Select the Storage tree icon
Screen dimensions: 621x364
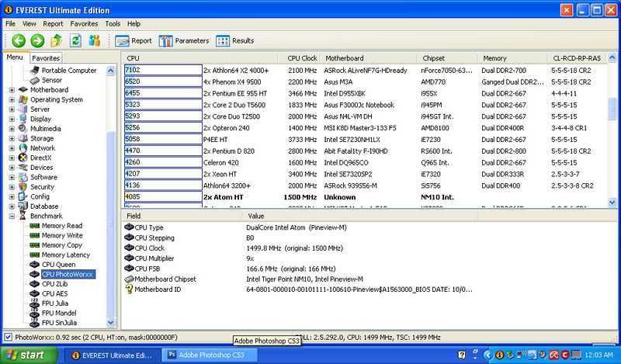(23, 138)
